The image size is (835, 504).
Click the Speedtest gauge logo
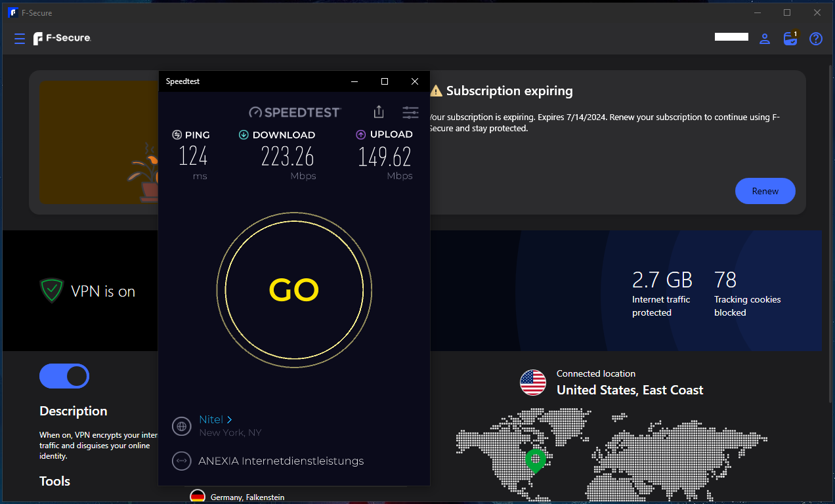[295, 112]
